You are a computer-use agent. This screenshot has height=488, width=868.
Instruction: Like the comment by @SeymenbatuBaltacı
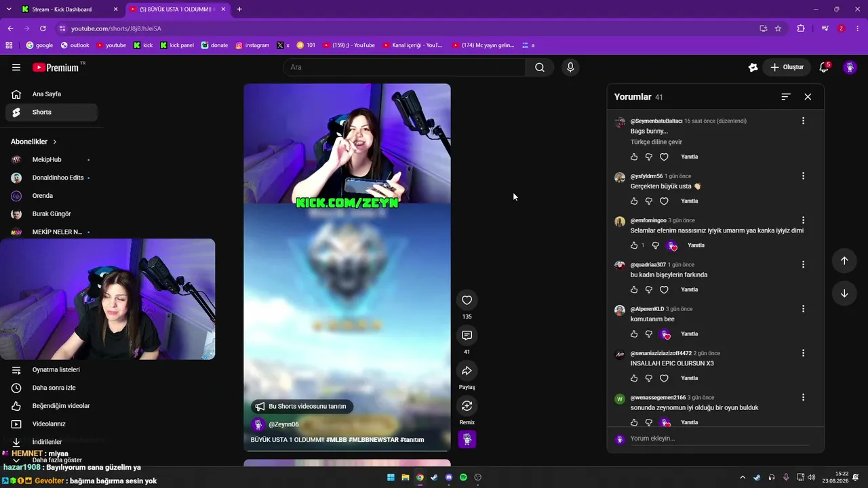coord(634,157)
